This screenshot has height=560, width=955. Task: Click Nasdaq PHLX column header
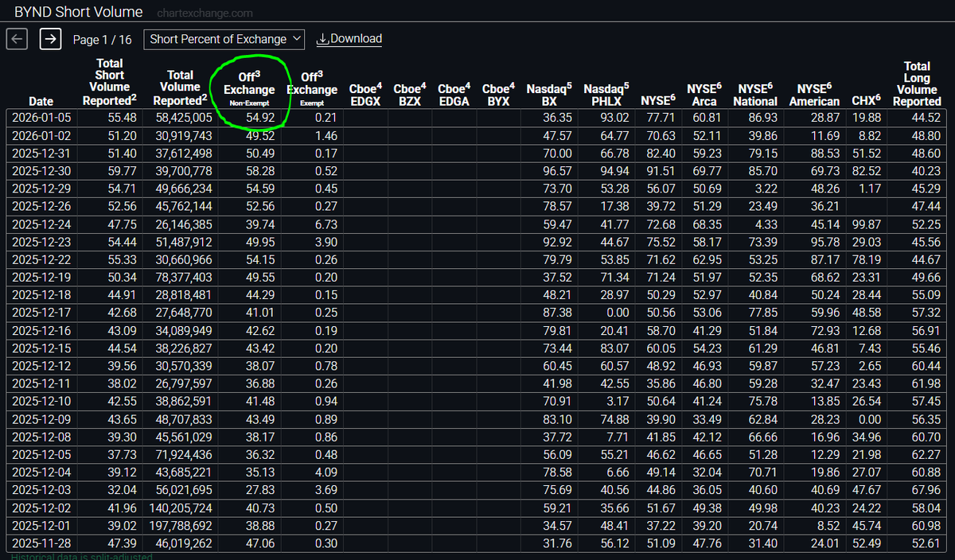(x=606, y=95)
